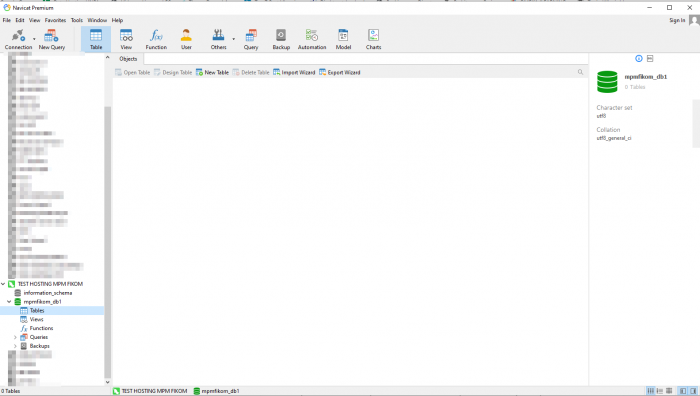The image size is (700, 396).
Task: Click the tree scrollbar down arrow
Action: tap(107, 382)
